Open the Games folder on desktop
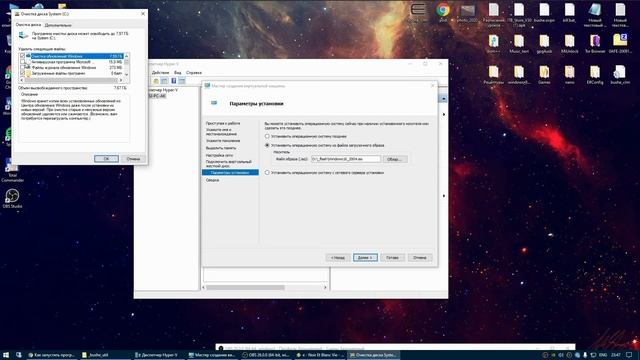640x360 pixels. click(x=544, y=74)
